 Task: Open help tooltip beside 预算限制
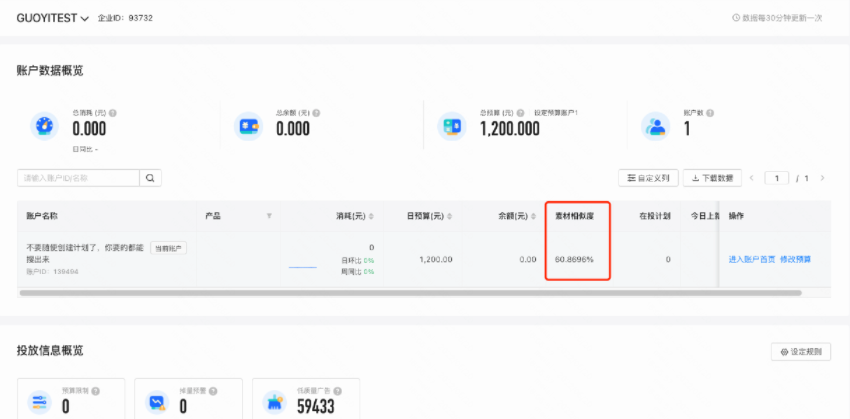[95, 391]
